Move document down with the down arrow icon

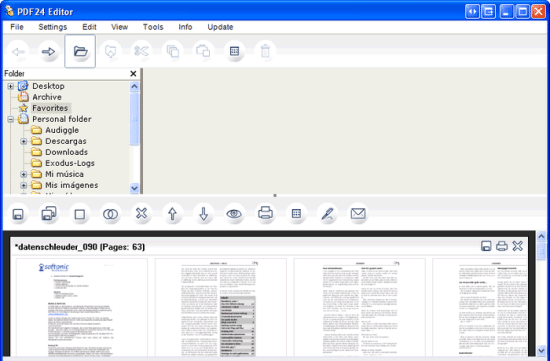[x=203, y=214]
